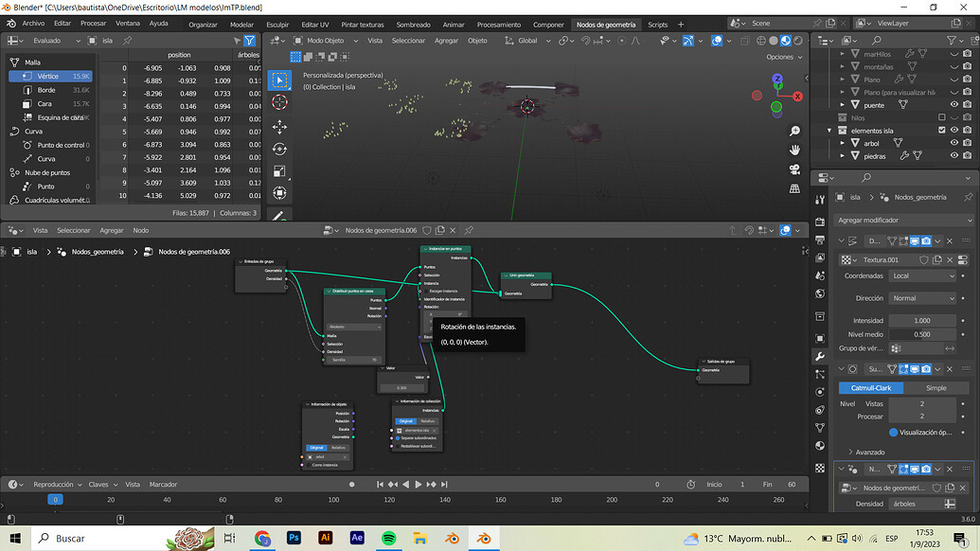980x551 pixels.
Task: Open the node editor Agregar menu
Action: (111, 230)
